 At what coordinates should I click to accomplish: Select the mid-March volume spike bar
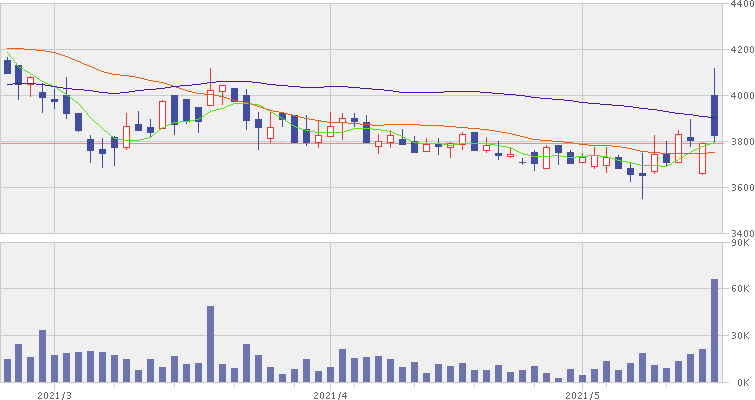[210, 344]
